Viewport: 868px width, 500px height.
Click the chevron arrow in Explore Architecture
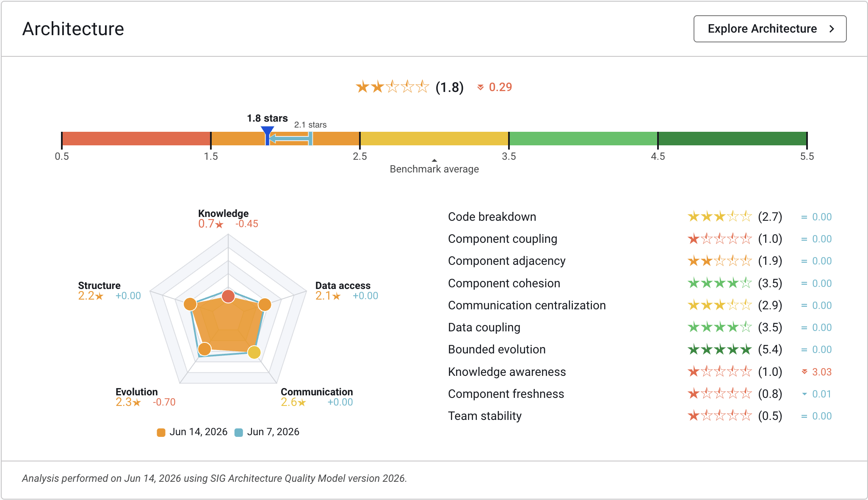coord(832,29)
